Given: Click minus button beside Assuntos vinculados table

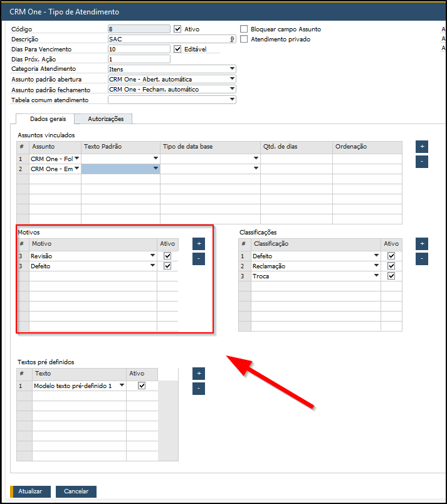Looking at the screenshot, I should (422, 161).
